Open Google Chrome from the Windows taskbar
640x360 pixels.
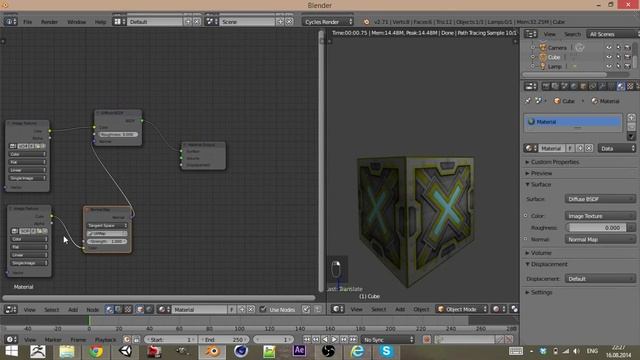coord(96,351)
